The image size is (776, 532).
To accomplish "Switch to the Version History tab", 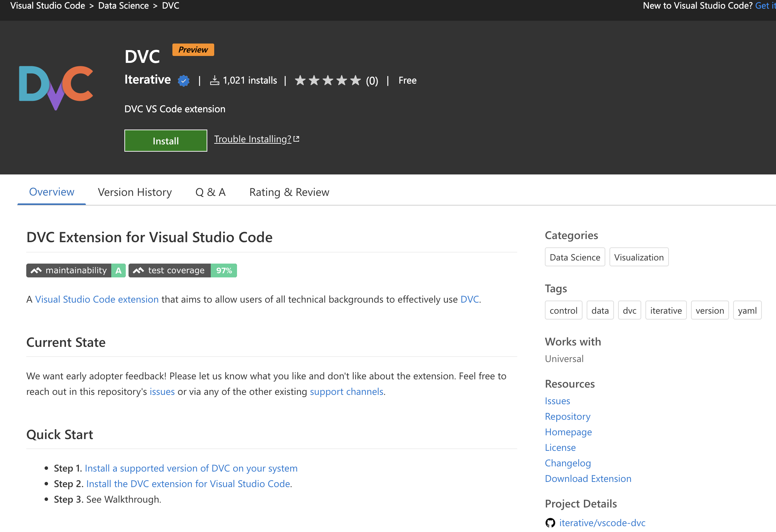I will 135,192.
